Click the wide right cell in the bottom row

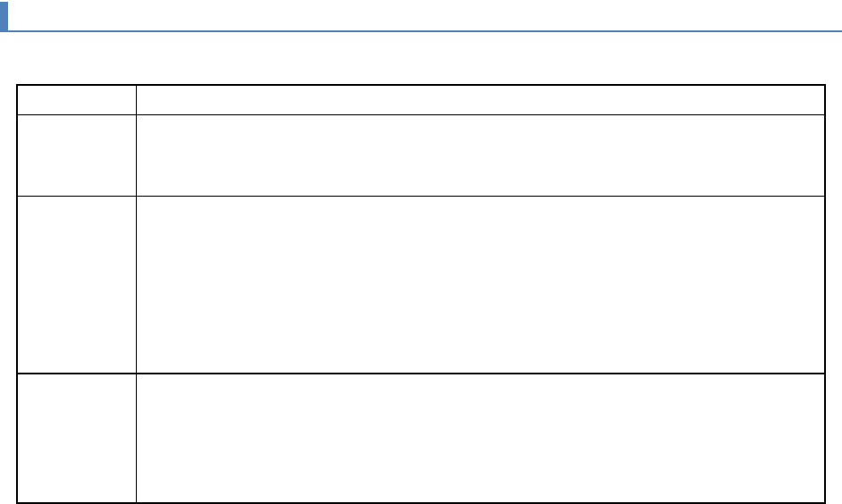click(x=479, y=437)
